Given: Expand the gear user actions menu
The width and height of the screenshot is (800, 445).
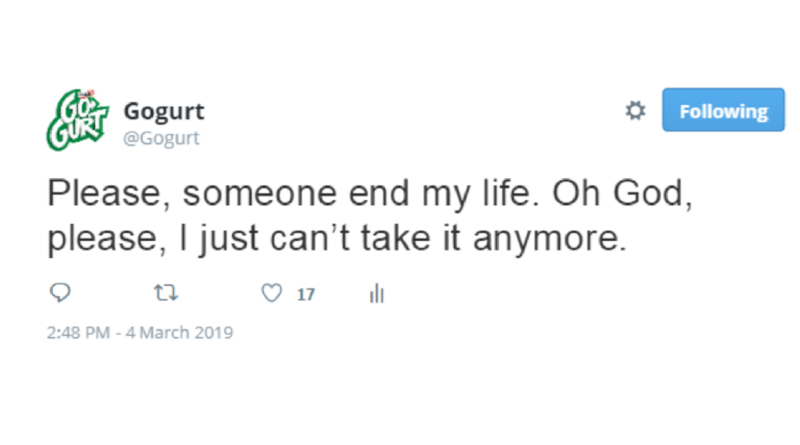Looking at the screenshot, I should click(634, 112).
